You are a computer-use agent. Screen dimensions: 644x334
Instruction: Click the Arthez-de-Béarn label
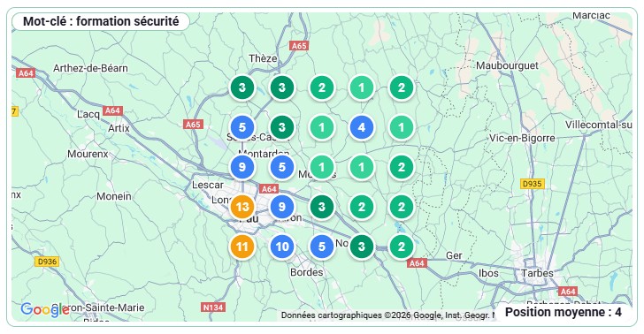[x=90, y=68]
